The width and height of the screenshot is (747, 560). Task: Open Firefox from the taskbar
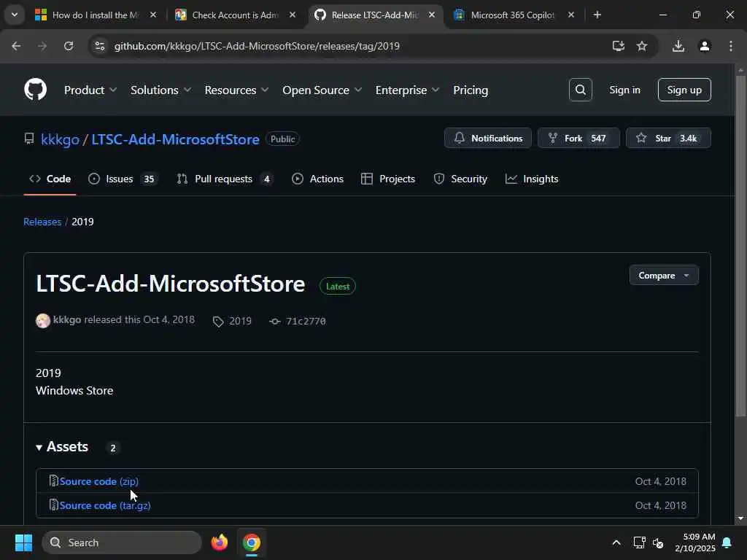[x=219, y=542]
